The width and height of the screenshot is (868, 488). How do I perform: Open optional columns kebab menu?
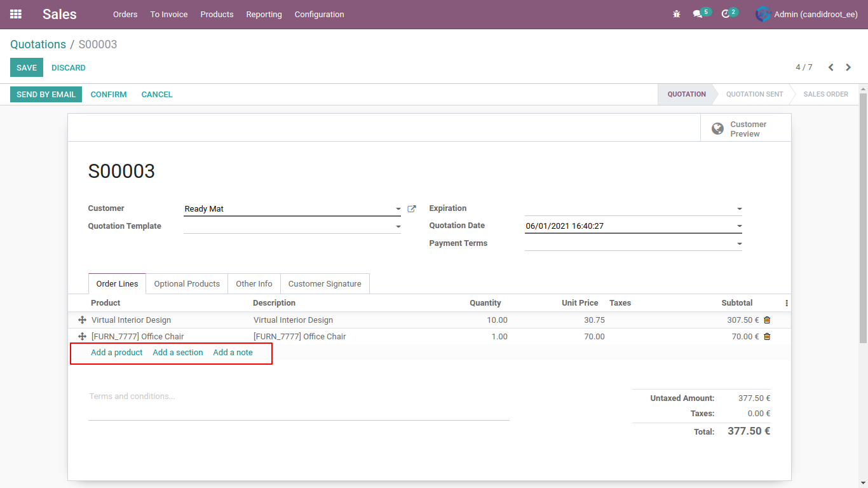[787, 303]
